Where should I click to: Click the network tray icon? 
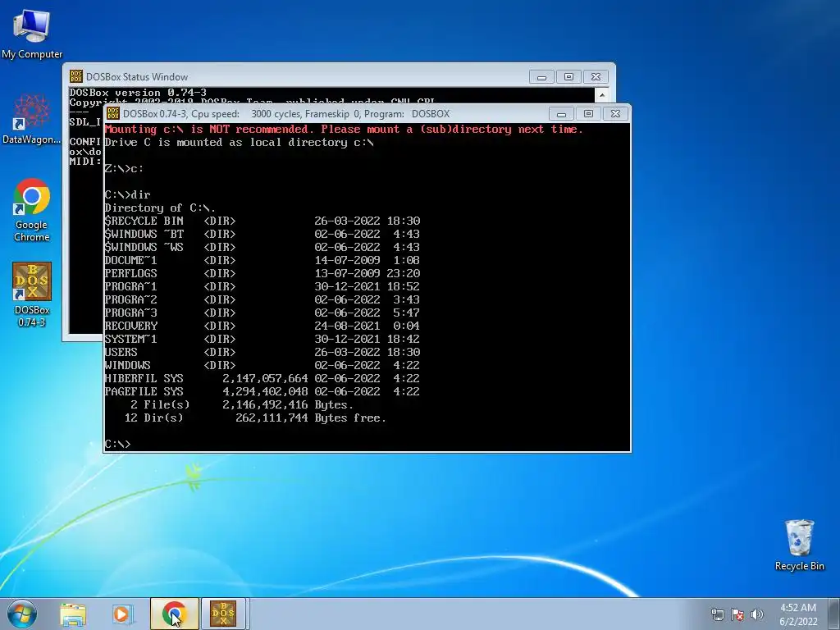[717, 615]
